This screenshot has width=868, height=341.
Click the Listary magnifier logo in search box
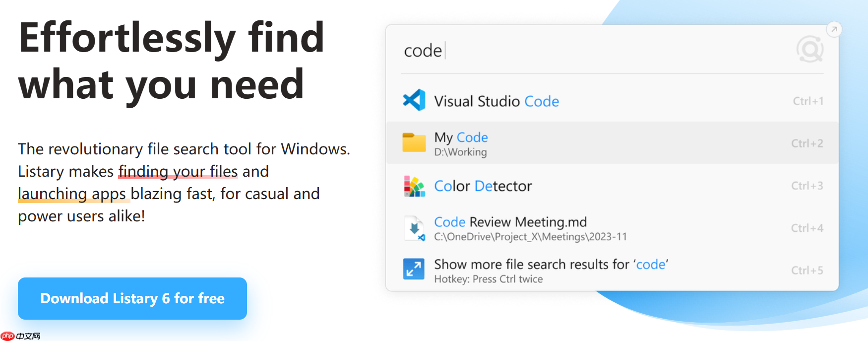point(809,49)
